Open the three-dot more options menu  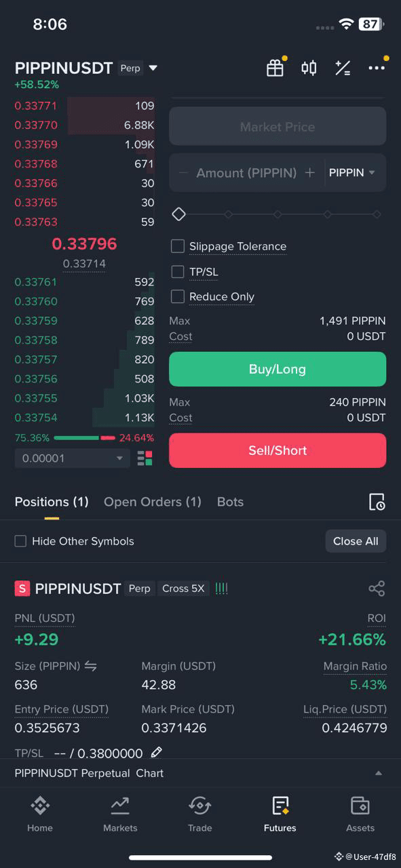click(377, 68)
